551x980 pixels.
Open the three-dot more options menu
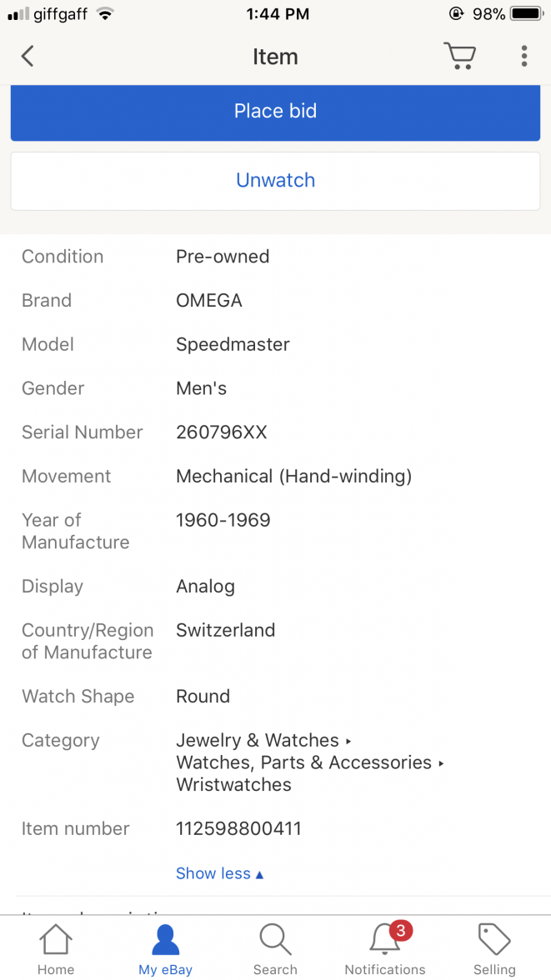[523, 56]
